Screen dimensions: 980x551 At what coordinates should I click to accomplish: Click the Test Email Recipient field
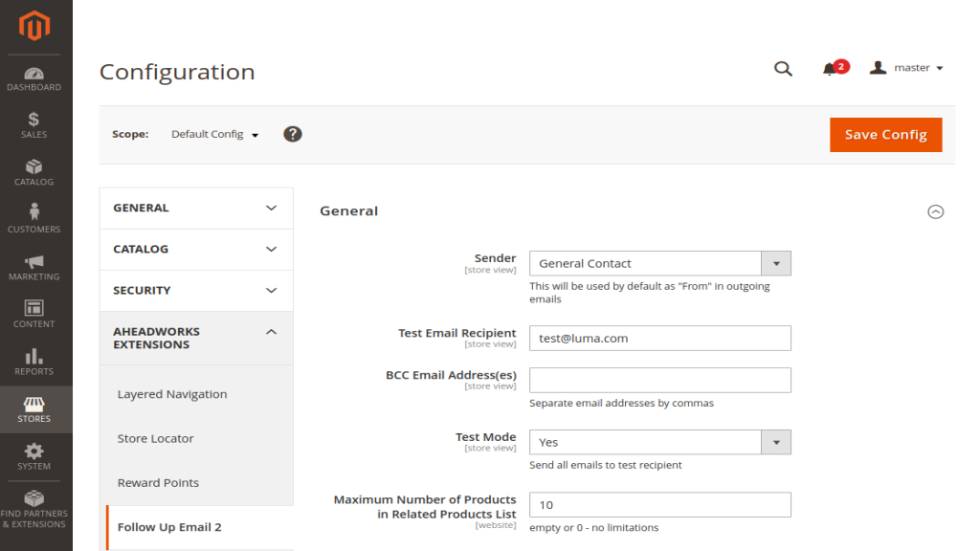[660, 338]
